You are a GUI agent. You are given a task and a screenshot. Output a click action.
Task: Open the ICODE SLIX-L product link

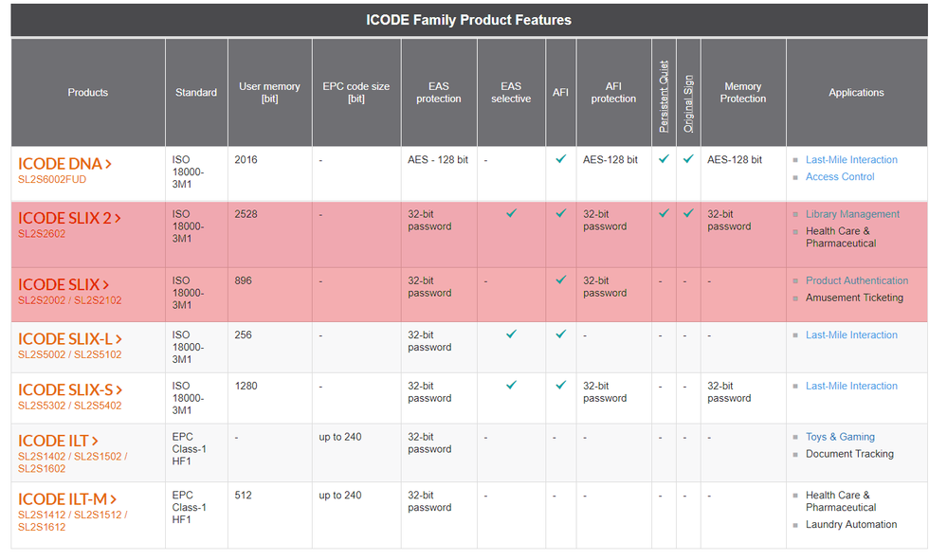[70, 338]
